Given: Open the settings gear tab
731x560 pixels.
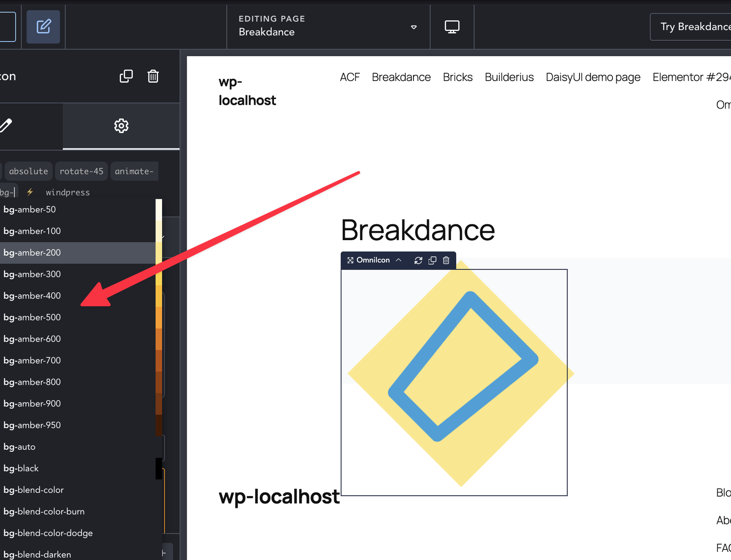Looking at the screenshot, I should tap(121, 126).
